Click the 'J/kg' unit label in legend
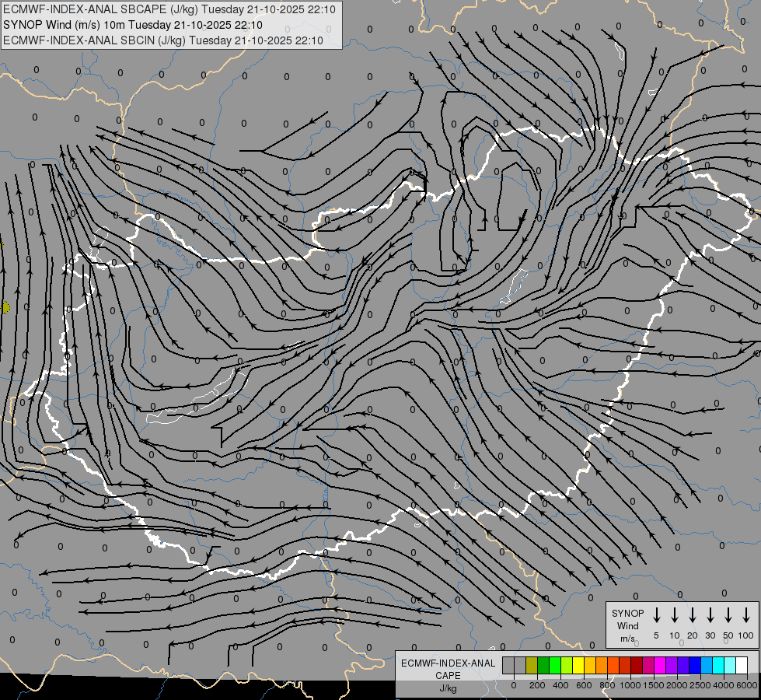 pyautogui.click(x=448, y=688)
